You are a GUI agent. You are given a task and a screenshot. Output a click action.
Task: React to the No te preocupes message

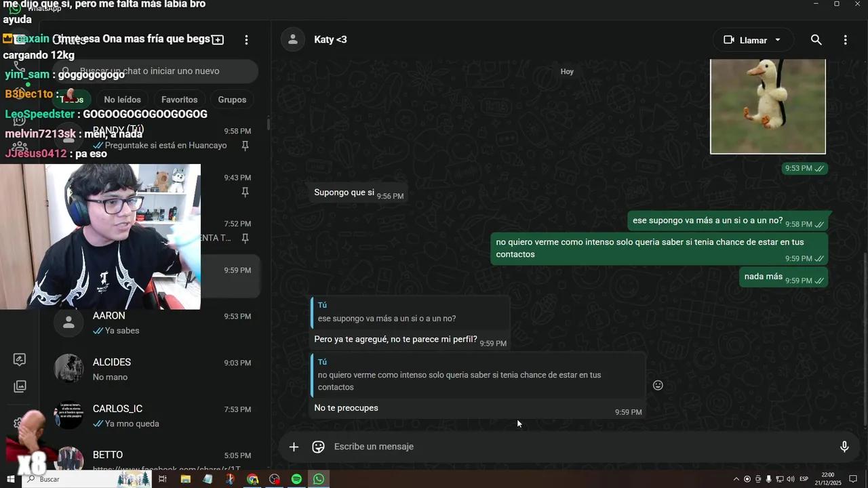click(x=658, y=385)
